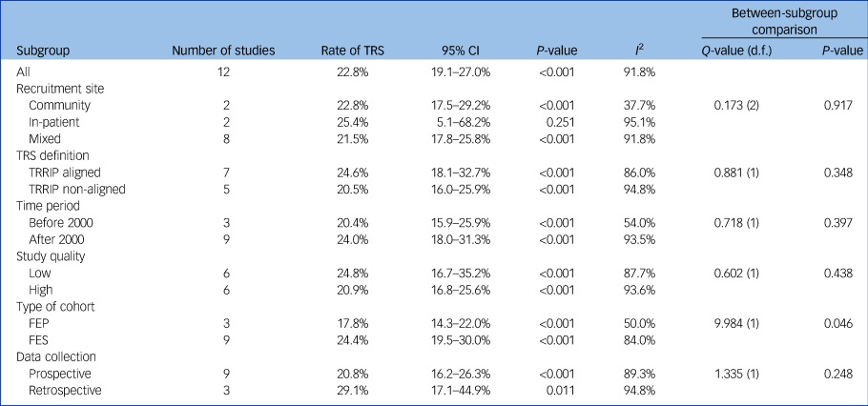Select the "Community" subgroup row label
Screen dimensions: 868x406
[x=60, y=105]
